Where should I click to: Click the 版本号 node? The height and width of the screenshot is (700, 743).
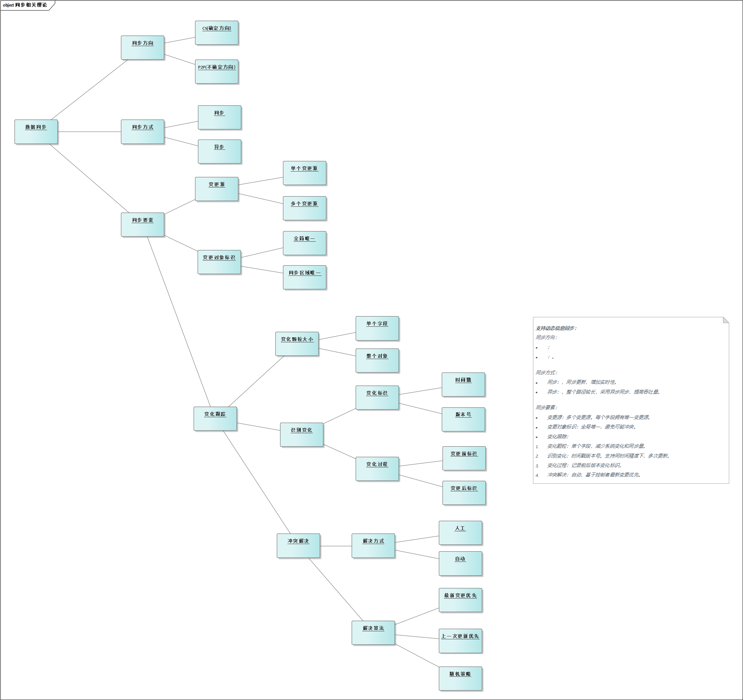(464, 419)
